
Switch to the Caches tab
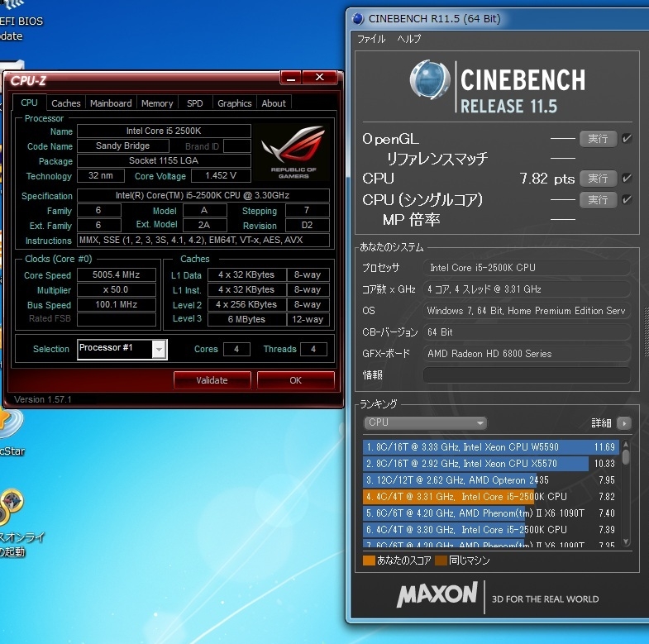click(66, 103)
